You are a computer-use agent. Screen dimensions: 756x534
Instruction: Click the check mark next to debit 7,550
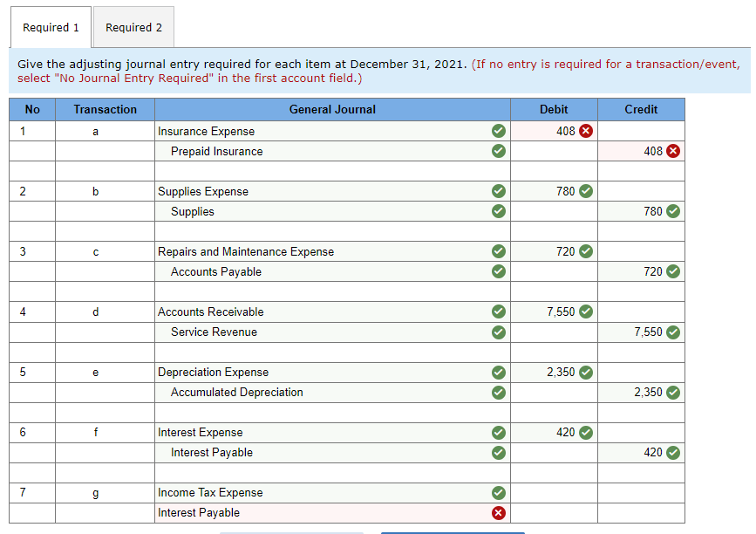[586, 311]
